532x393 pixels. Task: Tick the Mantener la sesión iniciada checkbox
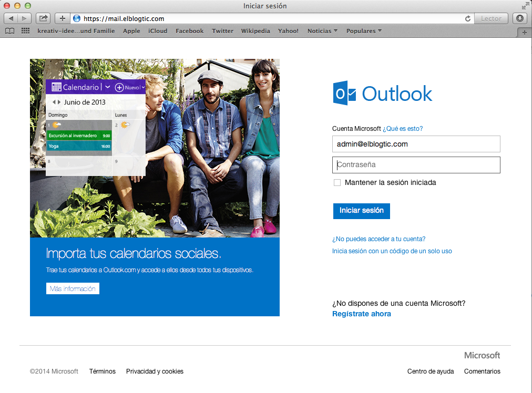[x=337, y=183]
